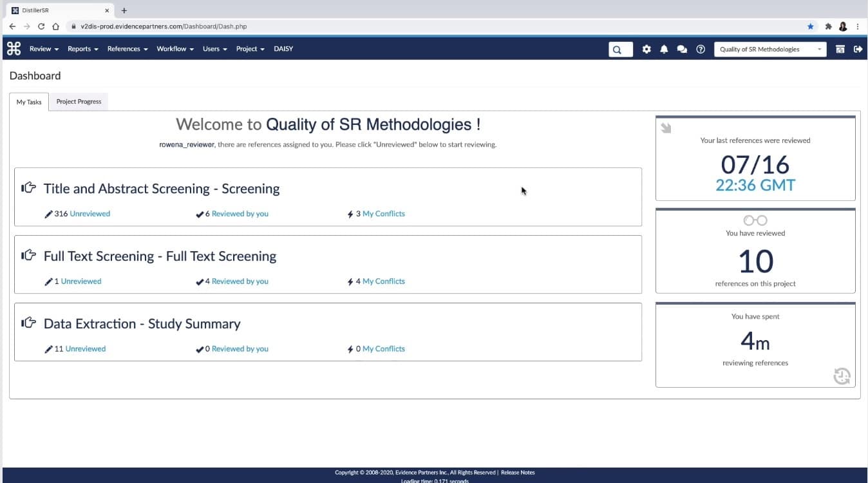
Task: Click hand icon beside Title and Abstract Screening
Action: coord(28,188)
